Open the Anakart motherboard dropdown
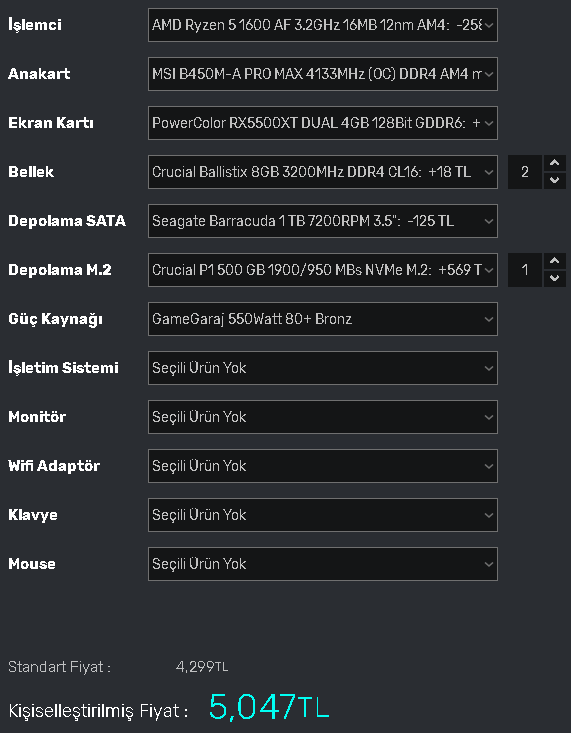 click(x=323, y=74)
